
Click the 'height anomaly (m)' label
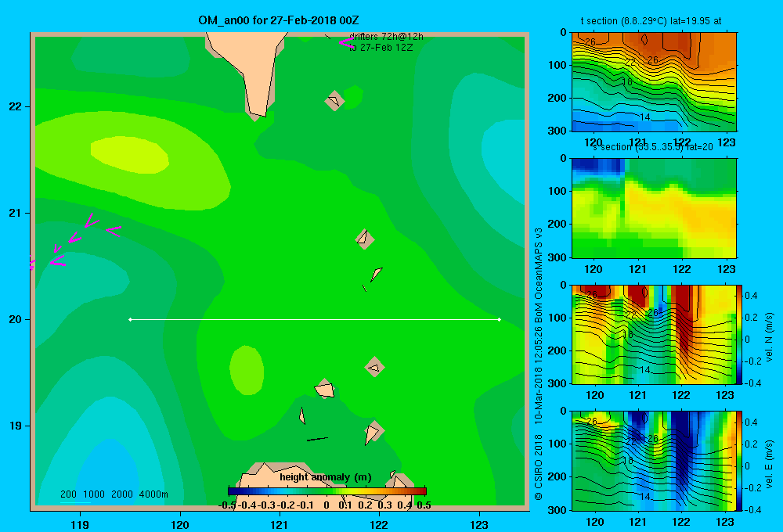coord(325,477)
